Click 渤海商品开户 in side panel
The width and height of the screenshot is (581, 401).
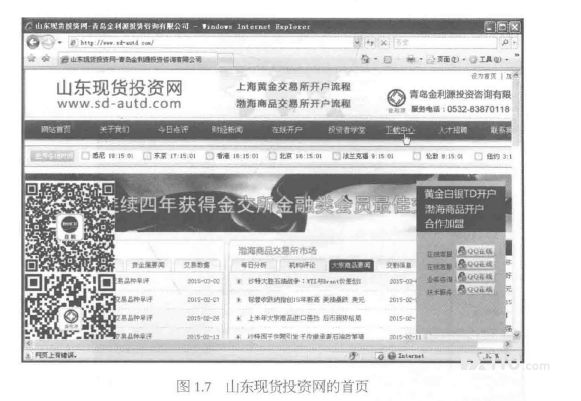[x=454, y=209]
